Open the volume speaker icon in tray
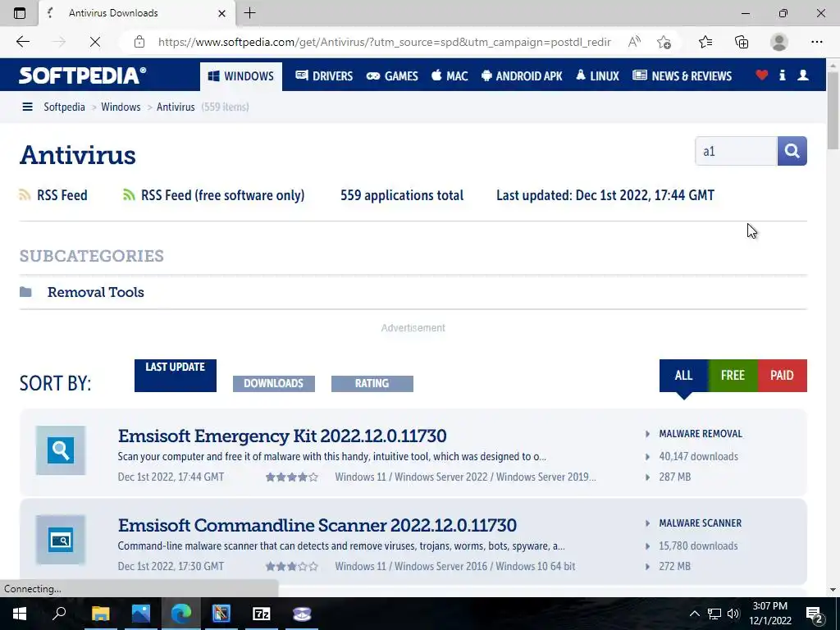The image size is (840, 630). (x=733, y=614)
